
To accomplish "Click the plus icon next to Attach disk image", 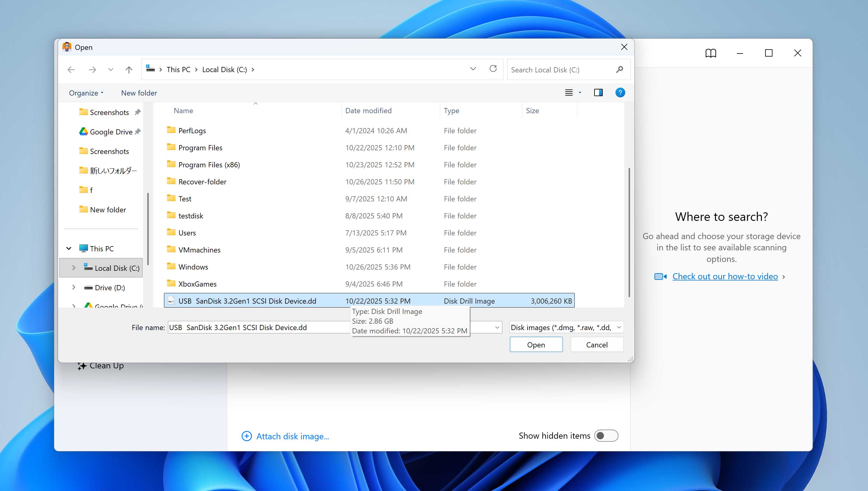I will coord(247,436).
